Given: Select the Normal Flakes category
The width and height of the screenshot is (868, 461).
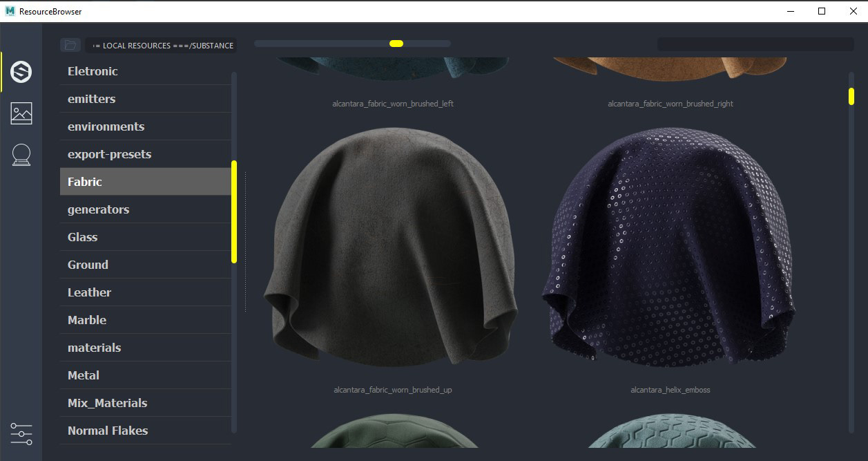Looking at the screenshot, I should (146, 431).
